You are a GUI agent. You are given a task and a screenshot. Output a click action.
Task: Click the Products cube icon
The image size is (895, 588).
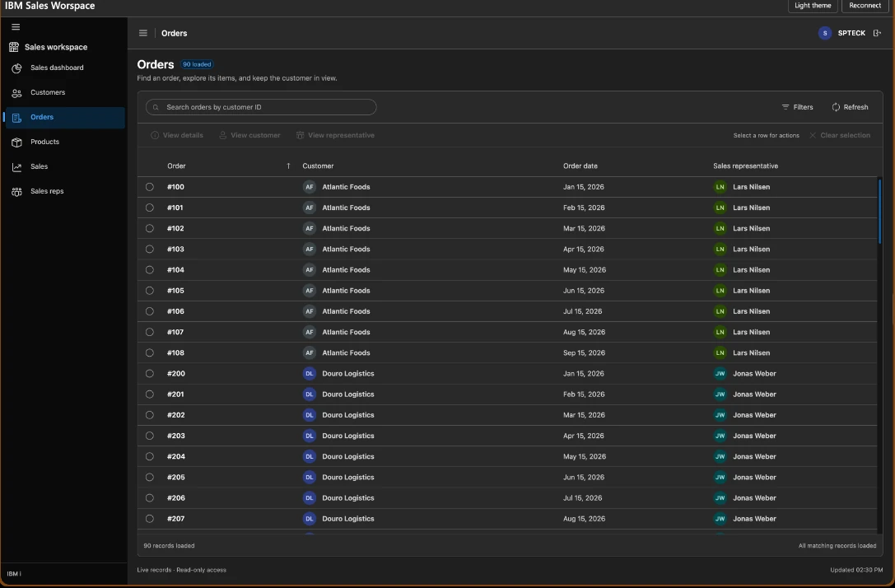click(x=16, y=142)
